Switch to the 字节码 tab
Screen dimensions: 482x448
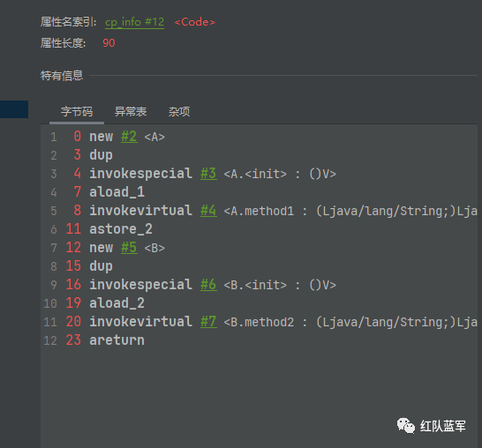click(x=77, y=112)
